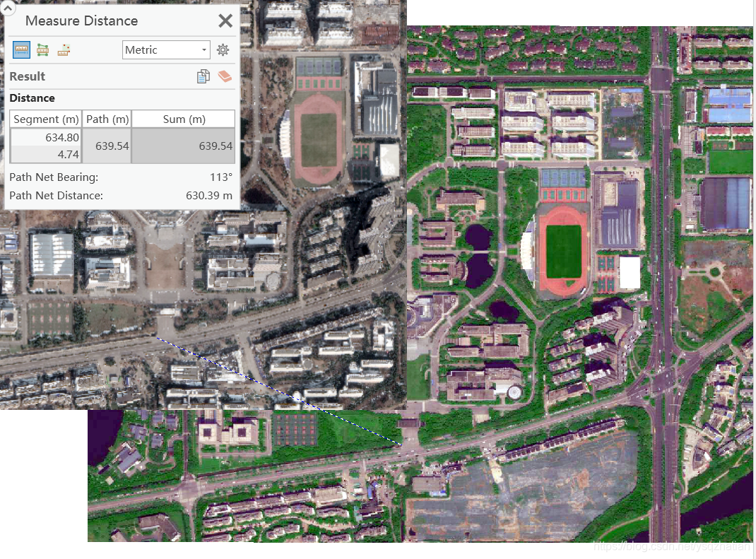Select the Sum cell 639.54
Screen dimensions: 756x559
tap(183, 146)
